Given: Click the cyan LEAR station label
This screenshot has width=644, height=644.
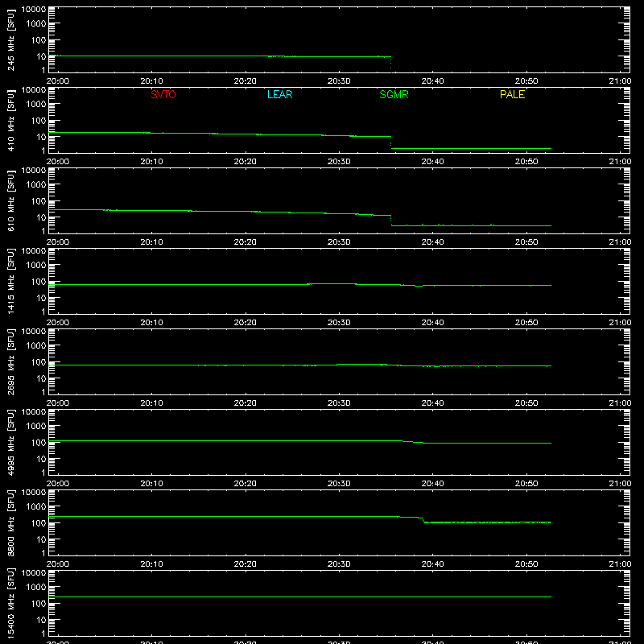Looking at the screenshot, I should coord(279,94).
